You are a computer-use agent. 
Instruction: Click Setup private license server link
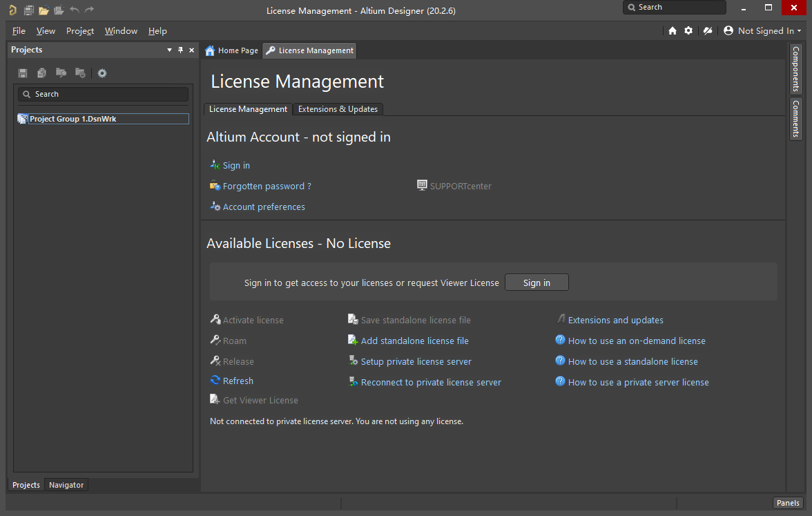416,361
